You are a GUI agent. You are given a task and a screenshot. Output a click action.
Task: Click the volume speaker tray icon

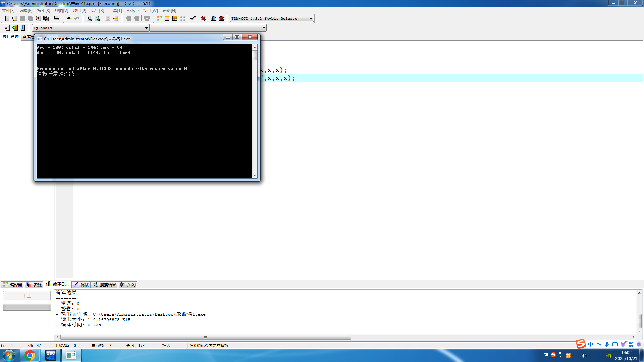click(584, 356)
